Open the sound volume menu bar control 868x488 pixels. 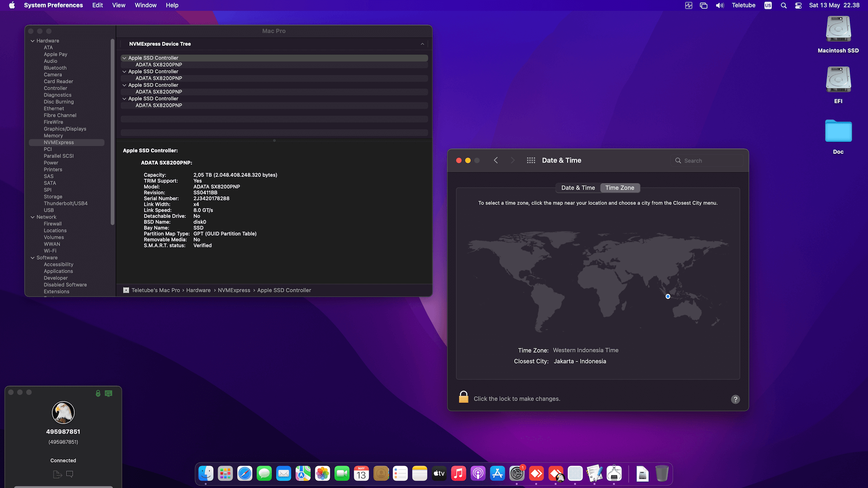pos(720,5)
